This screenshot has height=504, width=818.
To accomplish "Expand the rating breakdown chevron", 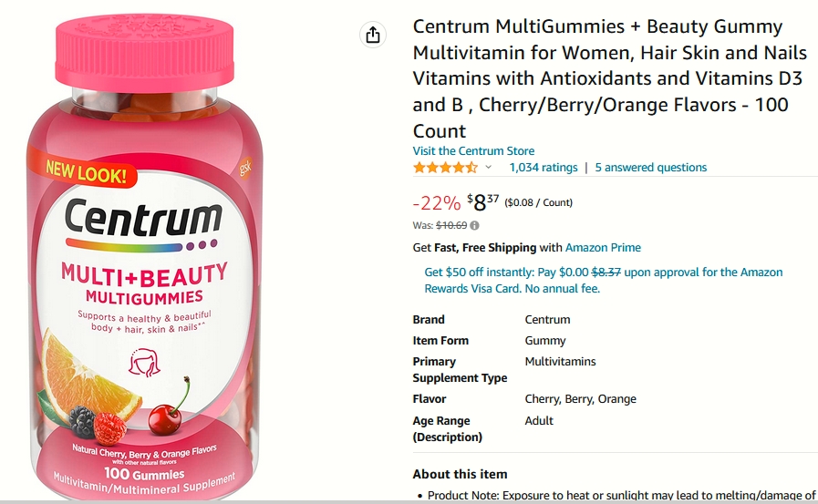I will tap(488, 168).
